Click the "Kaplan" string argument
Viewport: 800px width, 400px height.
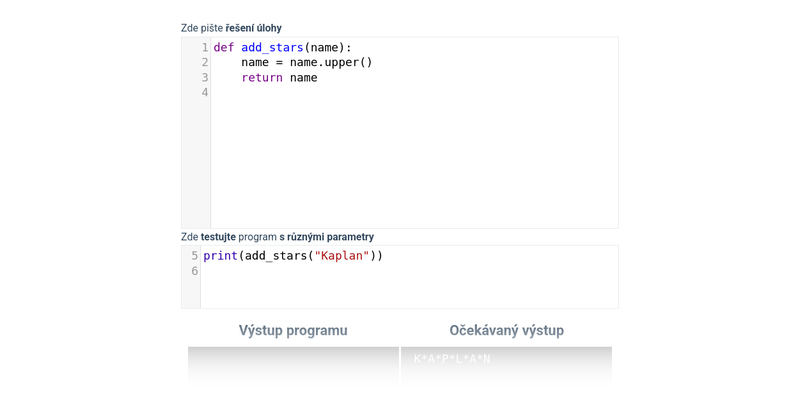click(x=342, y=256)
